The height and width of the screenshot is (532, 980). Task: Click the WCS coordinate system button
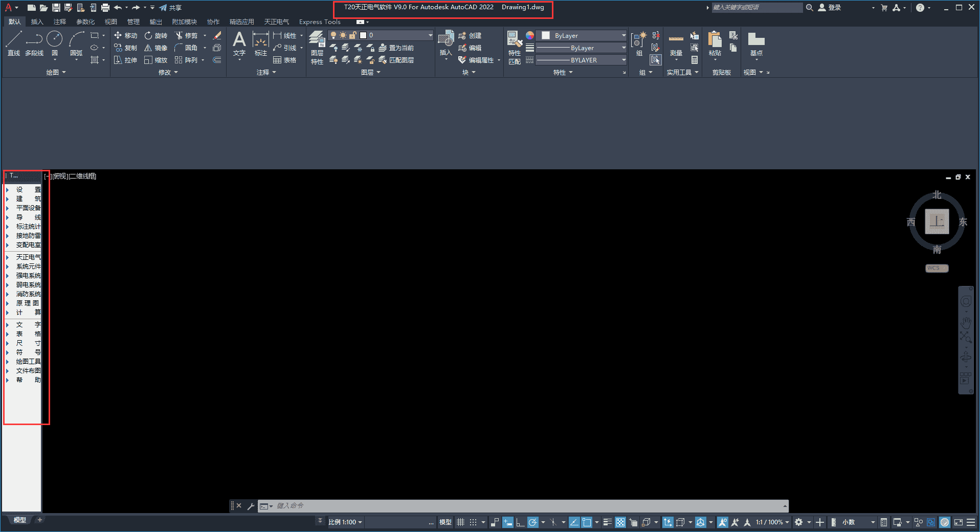point(937,268)
